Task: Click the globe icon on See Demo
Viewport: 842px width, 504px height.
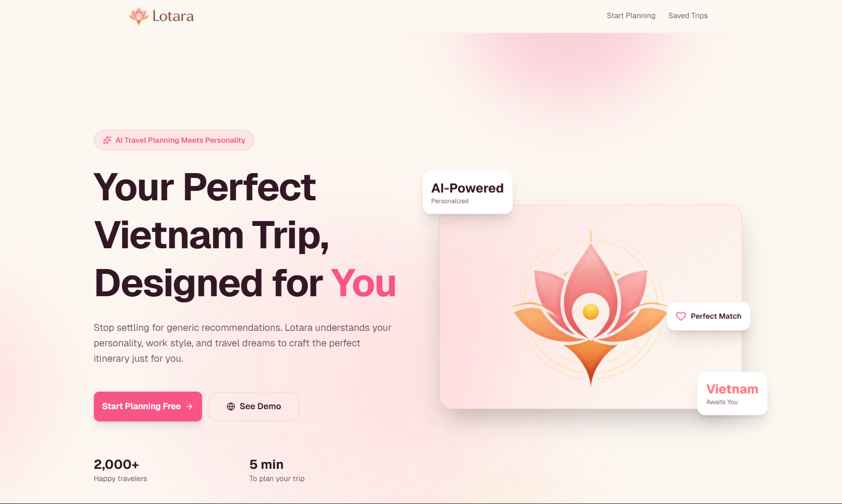Action: coord(231,407)
